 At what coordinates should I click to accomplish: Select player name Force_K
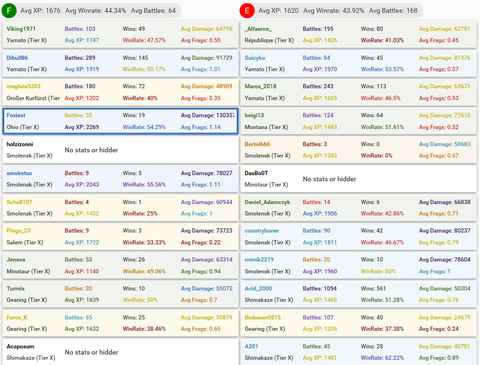point(17,317)
